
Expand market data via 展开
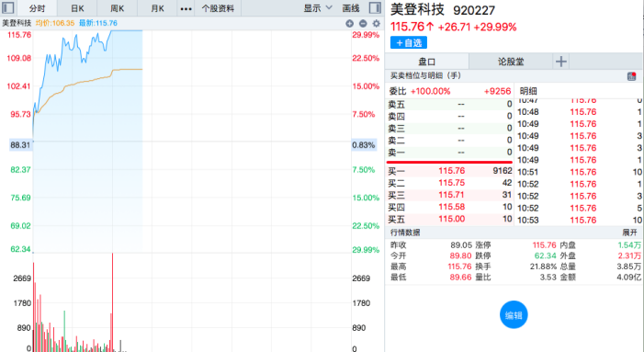629,233
